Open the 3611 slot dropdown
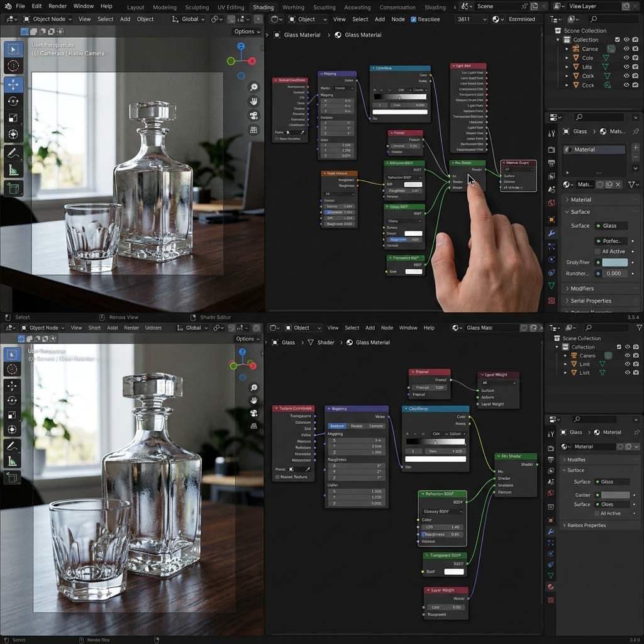 (471, 19)
